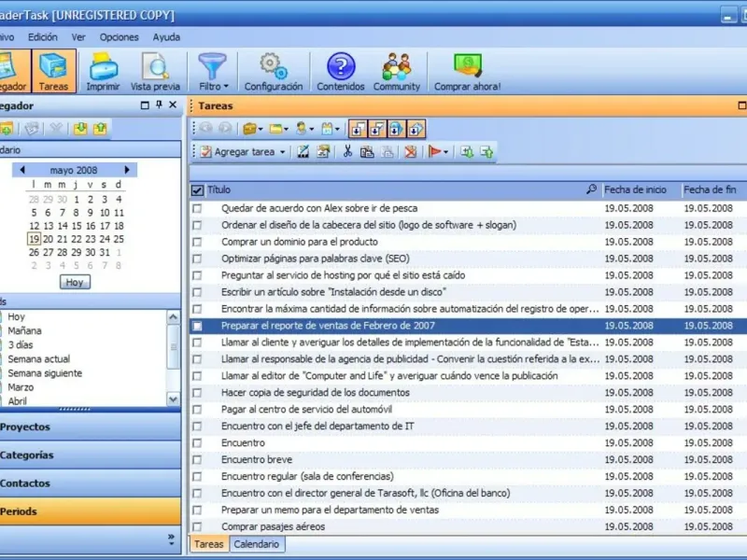Check 'Encuentro breve' task checkbox
The height and width of the screenshot is (560, 747).
click(197, 460)
